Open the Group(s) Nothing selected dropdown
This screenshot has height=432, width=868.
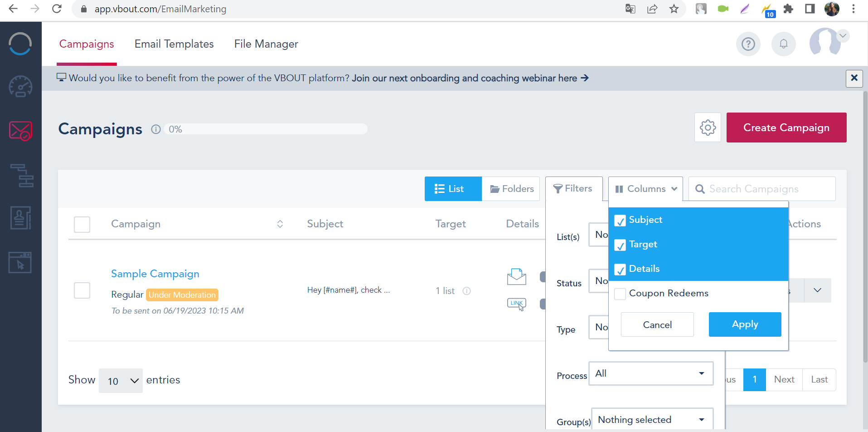(652, 419)
